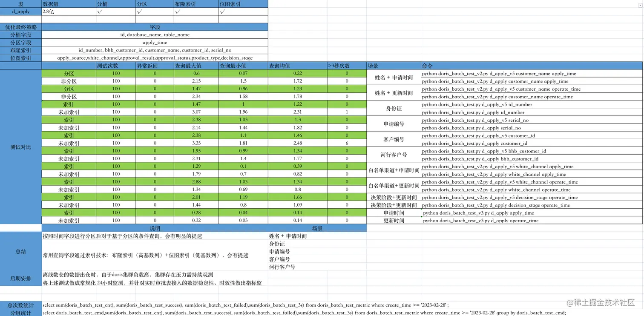Select the 测试次数 column header
The width and height of the screenshot is (644, 316).
click(x=116, y=66)
